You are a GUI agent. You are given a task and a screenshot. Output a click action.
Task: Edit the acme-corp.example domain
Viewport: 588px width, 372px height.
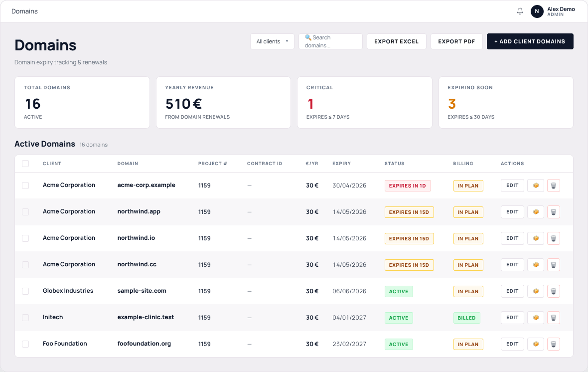click(512, 186)
